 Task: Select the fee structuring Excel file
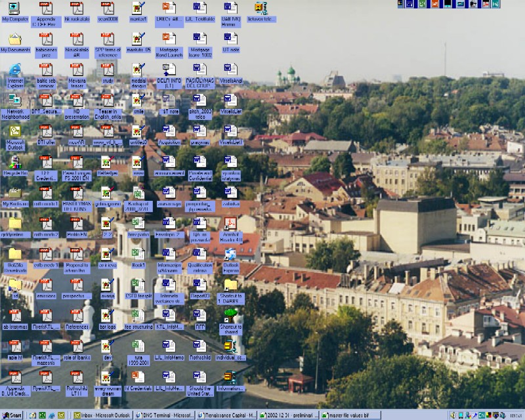(138, 315)
